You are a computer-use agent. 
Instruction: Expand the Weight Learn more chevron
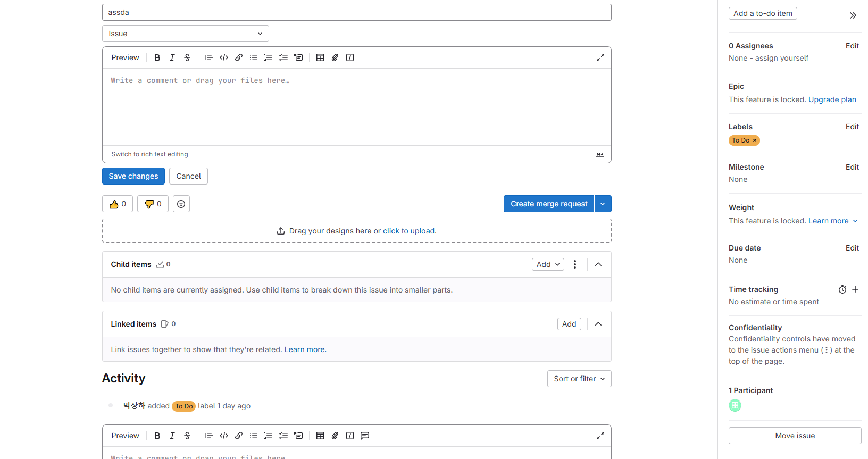(x=855, y=221)
